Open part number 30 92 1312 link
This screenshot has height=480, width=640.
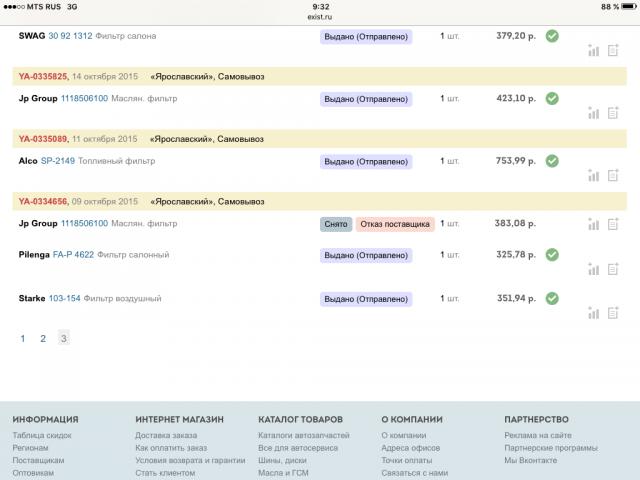click(70, 36)
